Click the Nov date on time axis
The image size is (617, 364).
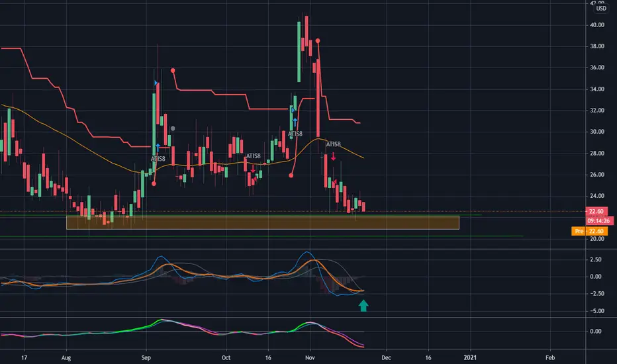pyautogui.click(x=310, y=357)
